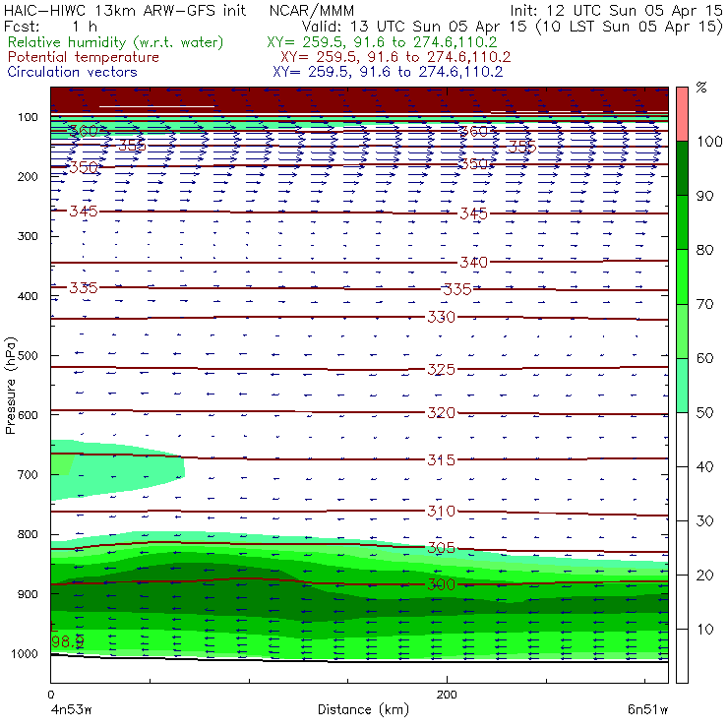Image resolution: width=728 pixels, height=728 pixels.
Task: Click the '30' label on the colorbar
Action: click(704, 521)
